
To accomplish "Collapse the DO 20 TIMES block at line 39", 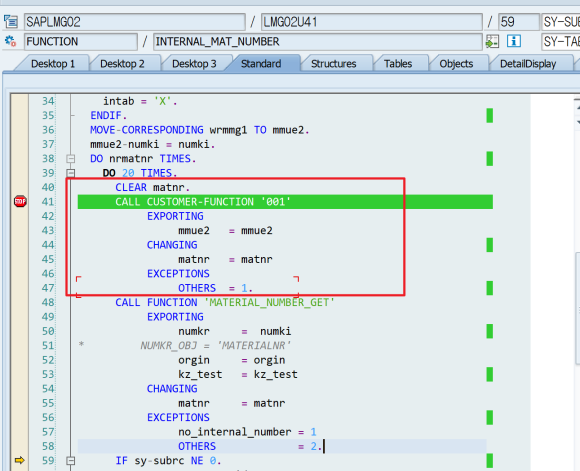I will click(71, 173).
